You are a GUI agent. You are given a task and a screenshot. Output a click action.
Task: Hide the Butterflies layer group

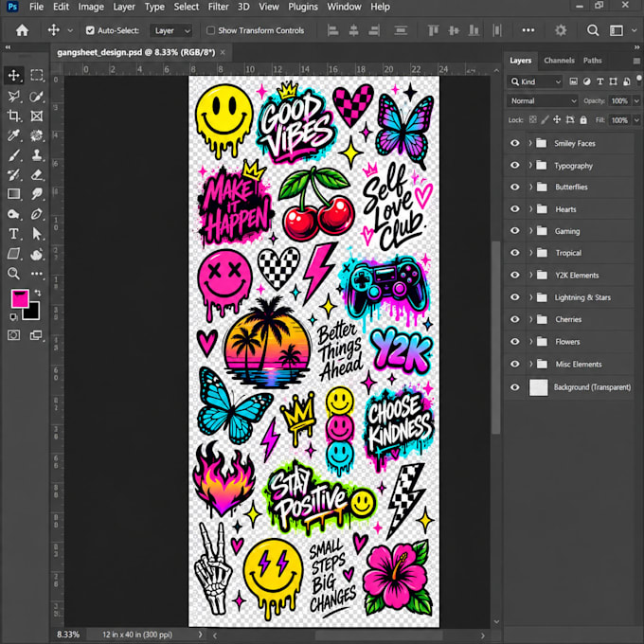pos(514,187)
